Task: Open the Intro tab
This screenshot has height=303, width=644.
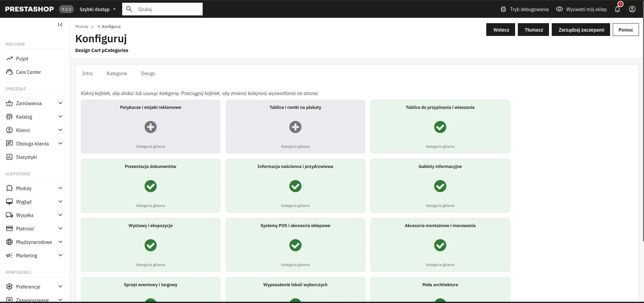Action: [88, 74]
